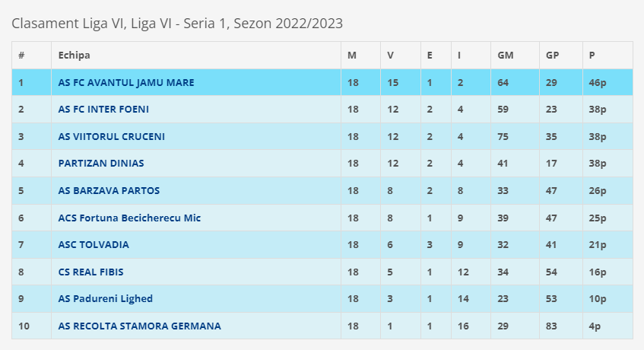Click the P points column header

pos(592,56)
